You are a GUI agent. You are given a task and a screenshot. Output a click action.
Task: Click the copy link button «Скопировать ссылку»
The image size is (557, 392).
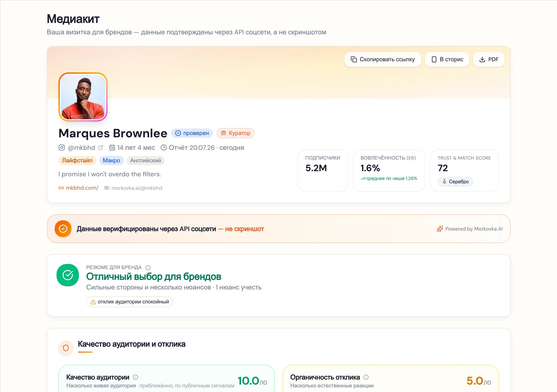(x=383, y=59)
